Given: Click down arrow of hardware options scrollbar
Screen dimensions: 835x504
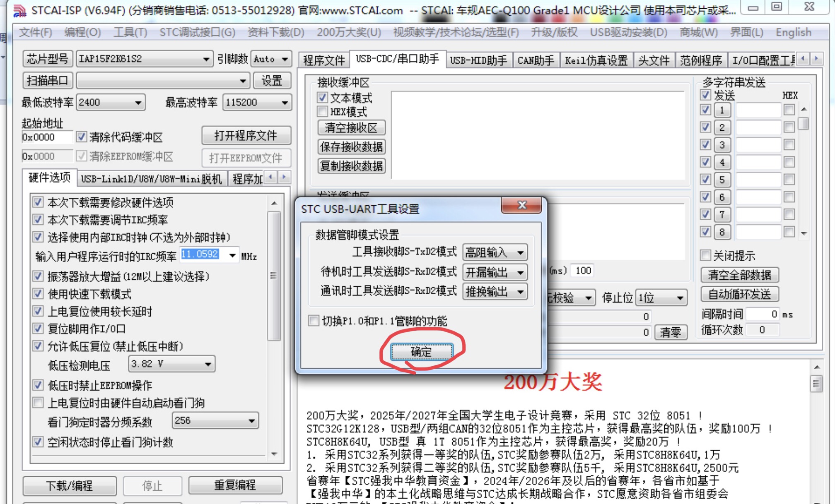Looking at the screenshot, I should point(274,454).
